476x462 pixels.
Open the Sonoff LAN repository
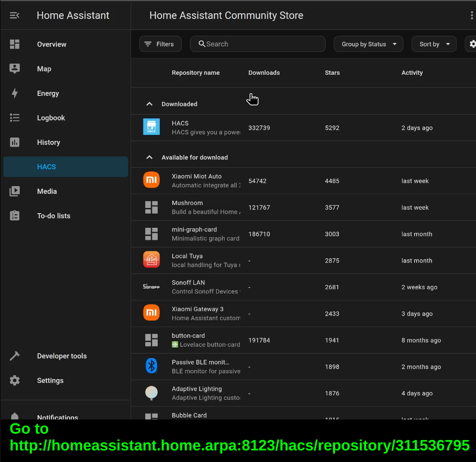click(304, 287)
